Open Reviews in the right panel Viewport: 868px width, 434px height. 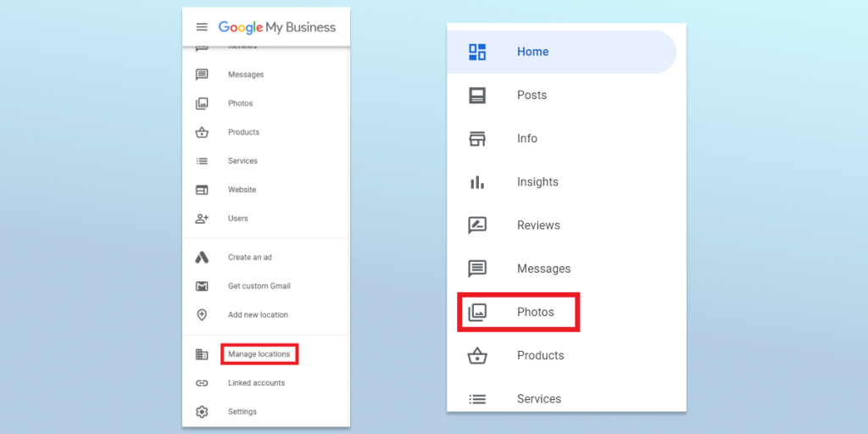[538, 225]
